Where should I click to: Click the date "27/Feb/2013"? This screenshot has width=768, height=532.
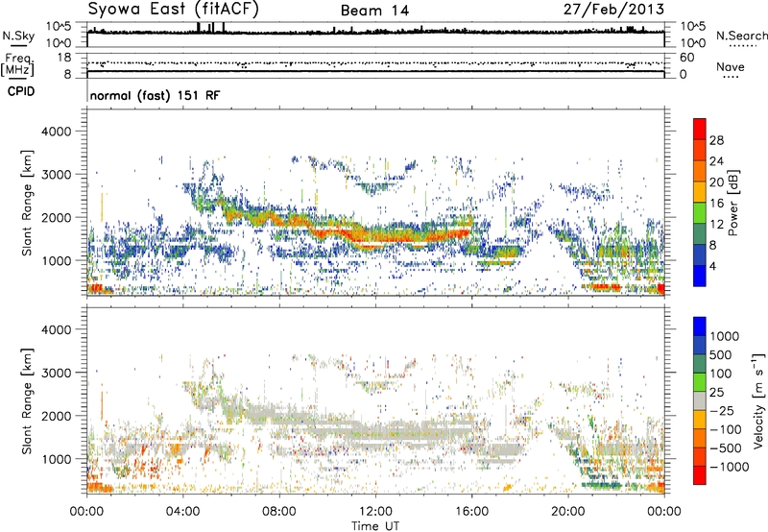613,10
